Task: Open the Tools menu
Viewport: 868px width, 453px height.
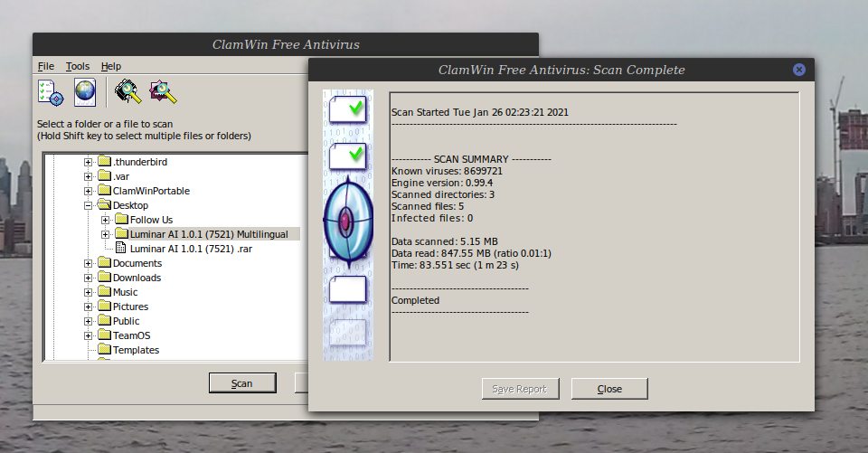Action: click(x=78, y=66)
